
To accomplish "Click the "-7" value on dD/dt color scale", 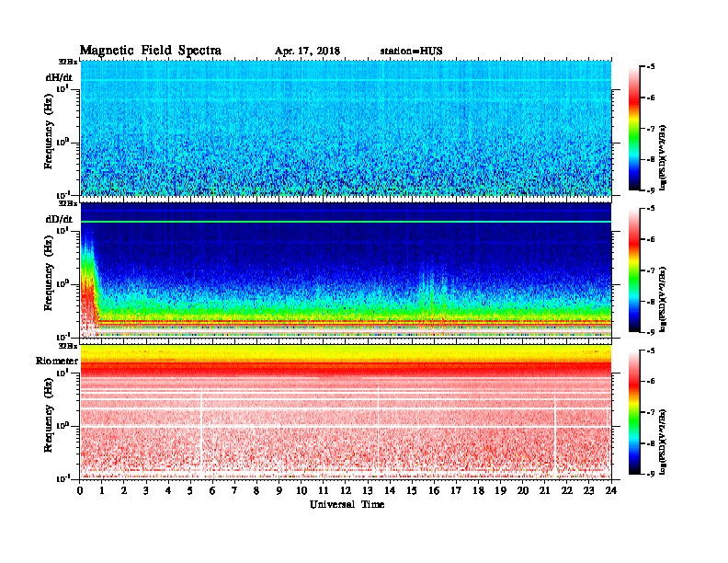I will (x=651, y=270).
